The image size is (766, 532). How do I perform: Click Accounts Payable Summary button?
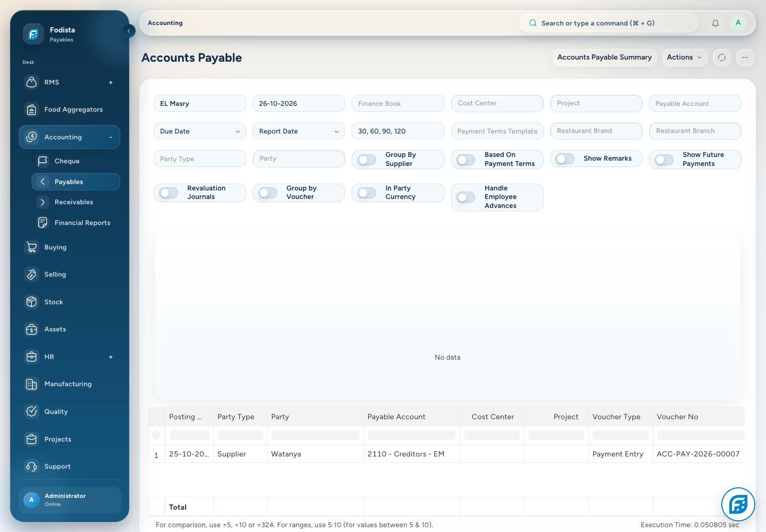click(605, 57)
